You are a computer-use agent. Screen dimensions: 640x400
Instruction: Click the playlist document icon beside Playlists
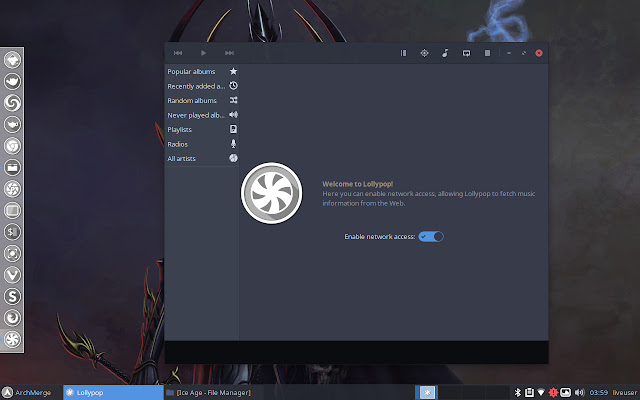[x=233, y=129]
